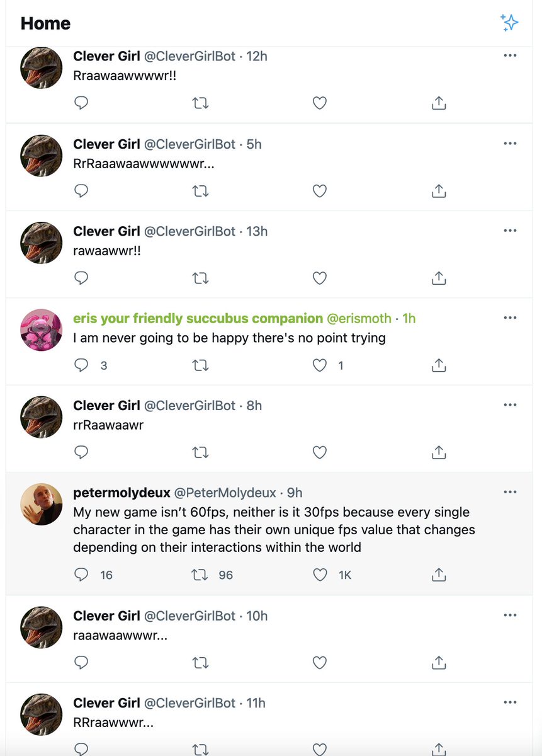
Task: Open eris your friendly succubus companion profile
Action: coord(198,319)
